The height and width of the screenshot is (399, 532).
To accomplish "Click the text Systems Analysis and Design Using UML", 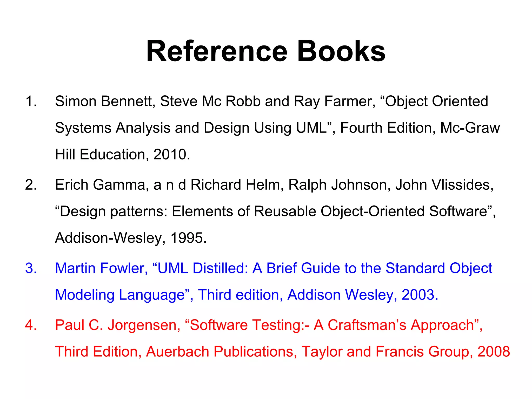I will pyautogui.click(x=191, y=128).
